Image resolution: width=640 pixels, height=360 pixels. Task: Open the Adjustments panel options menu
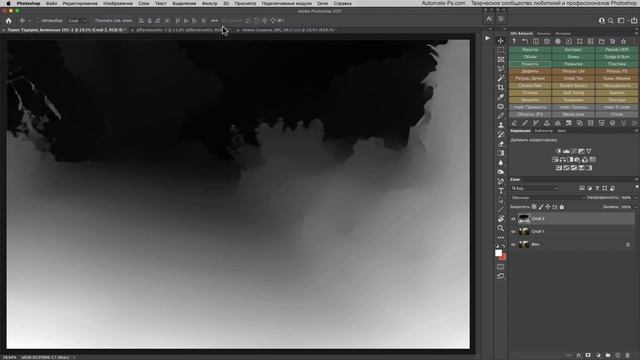tap(636, 131)
